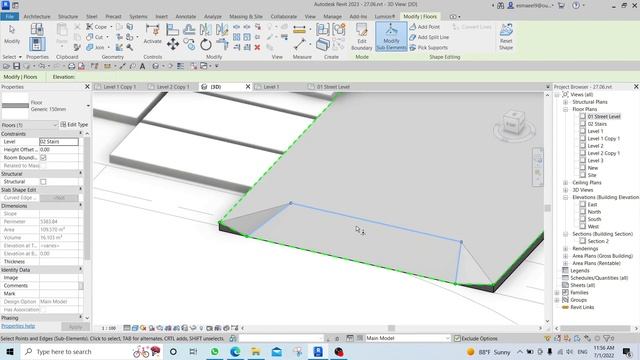Click the Activate controls icon
640x360 pixels.
click(152, 34)
